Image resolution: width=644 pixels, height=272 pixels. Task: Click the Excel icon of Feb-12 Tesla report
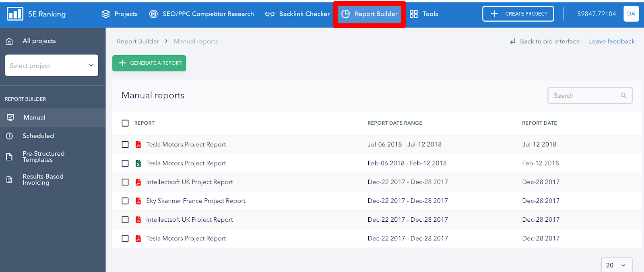(138, 163)
